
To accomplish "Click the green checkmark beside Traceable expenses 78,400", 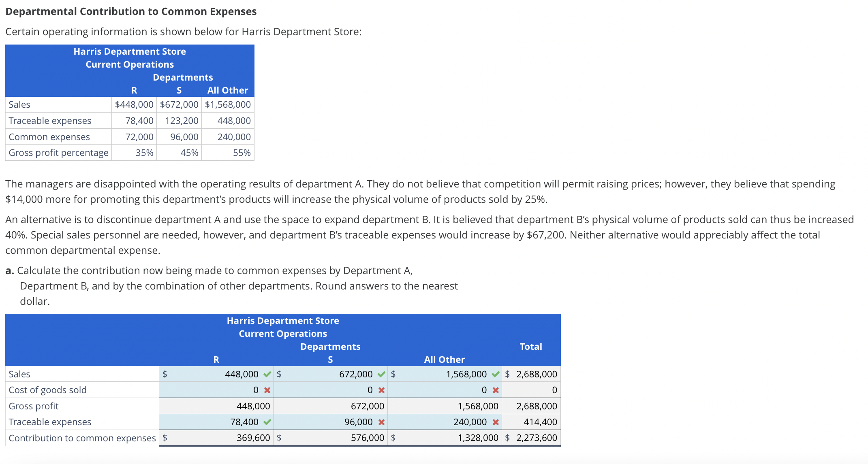I will [x=267, y=422].
